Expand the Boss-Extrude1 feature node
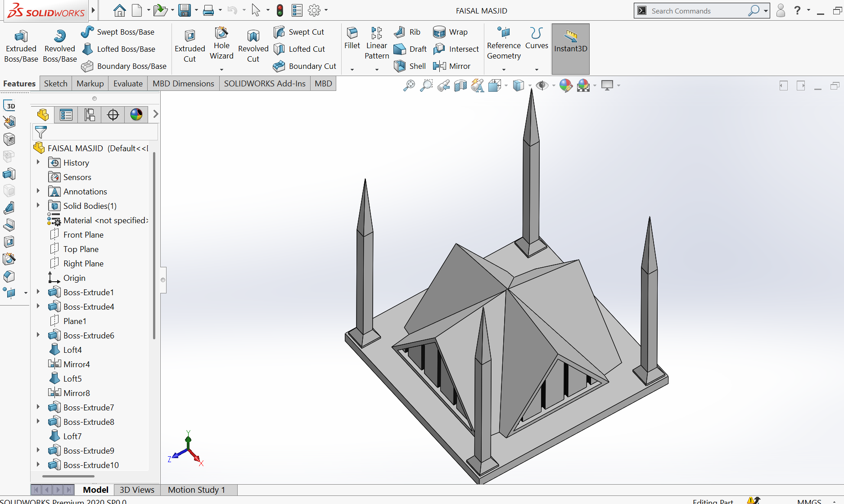This screenshot has height=504, width=844. (x=38, y=292)
